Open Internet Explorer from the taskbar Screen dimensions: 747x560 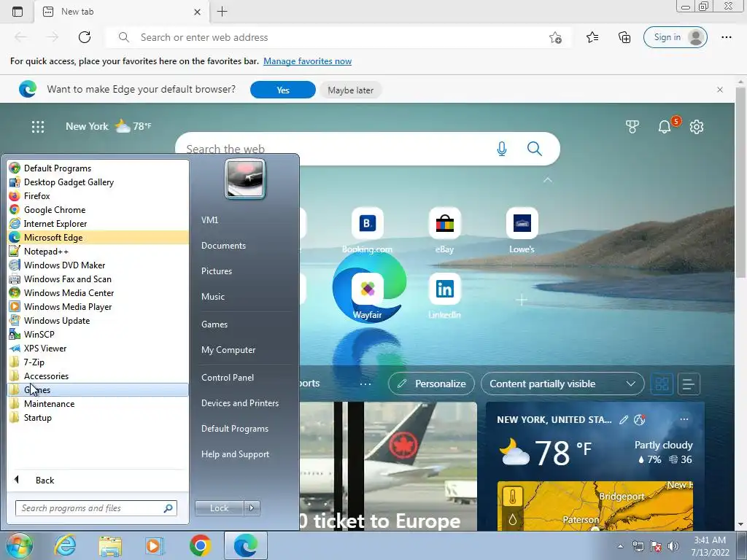(65, 545)
